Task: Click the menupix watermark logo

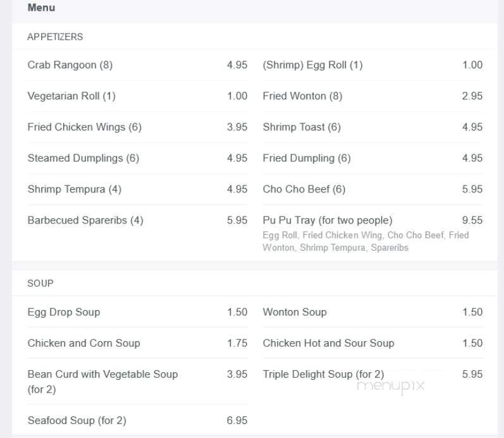Action: coord(390,386)
